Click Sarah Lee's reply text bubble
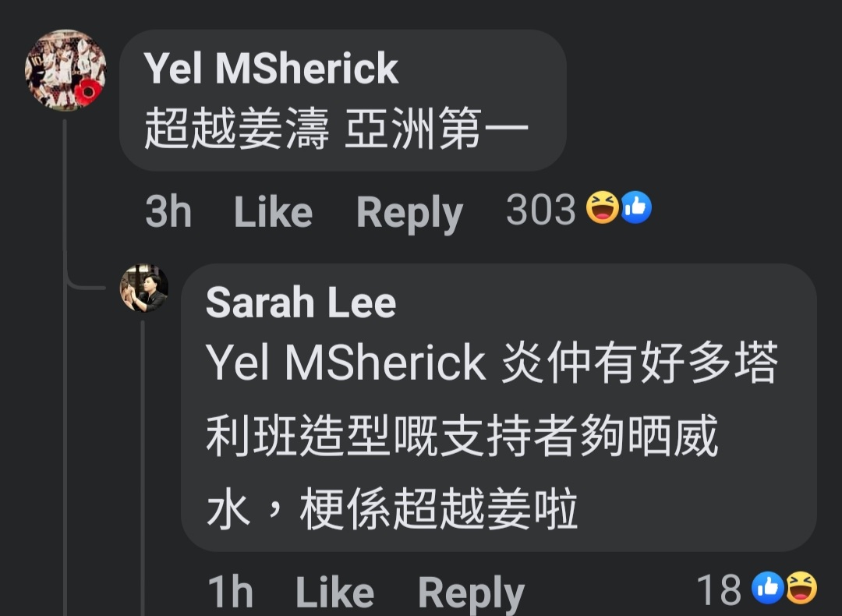Viewport: 842px width, 616px height. click(499, 408)
